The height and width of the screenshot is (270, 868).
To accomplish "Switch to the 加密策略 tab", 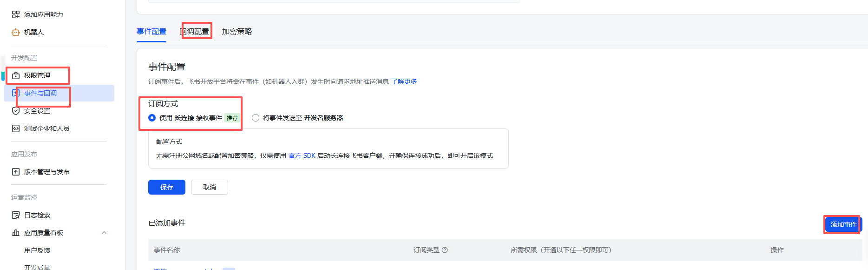I will pyautogui.click(x=237, y=31).
